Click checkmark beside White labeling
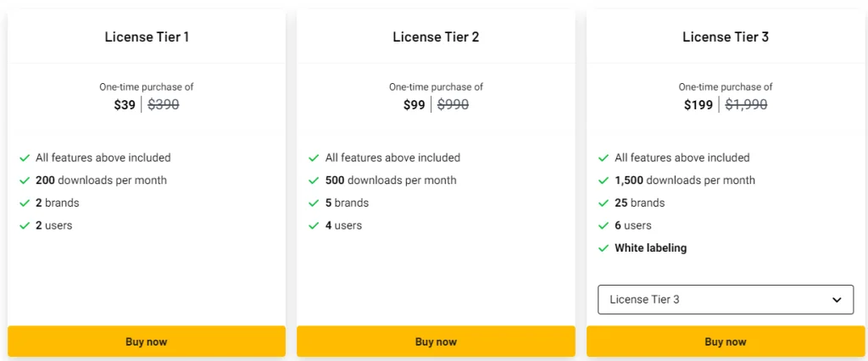Image resolution: width=868 pixels, height=361 pixels. click(x=604, y=248)
